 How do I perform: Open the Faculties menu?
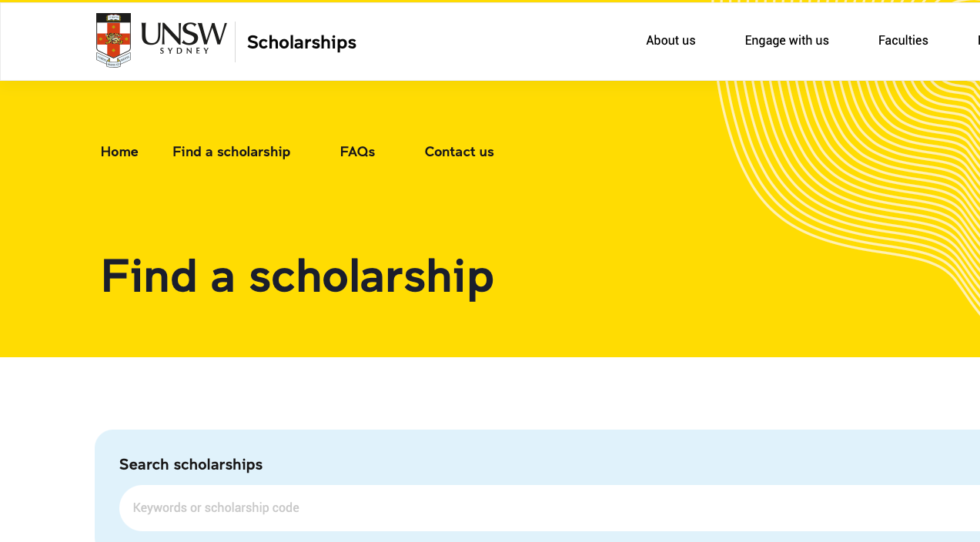pos(903,40)
